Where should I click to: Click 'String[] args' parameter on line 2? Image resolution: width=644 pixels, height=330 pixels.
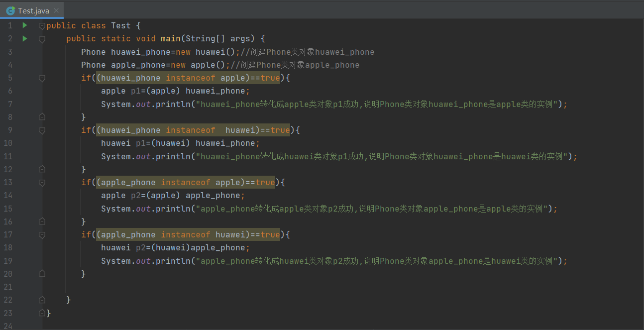pos(218,38)
